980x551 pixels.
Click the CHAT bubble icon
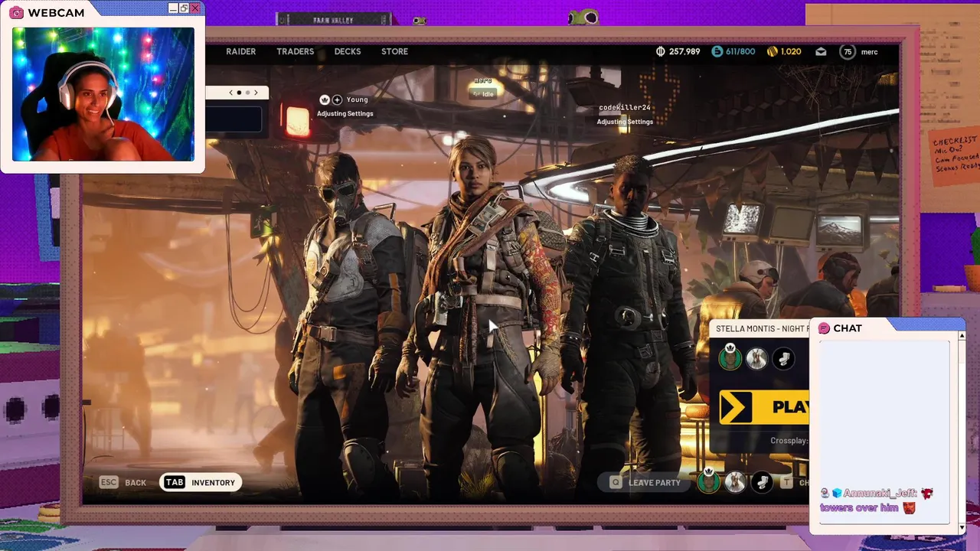point(824,328)
